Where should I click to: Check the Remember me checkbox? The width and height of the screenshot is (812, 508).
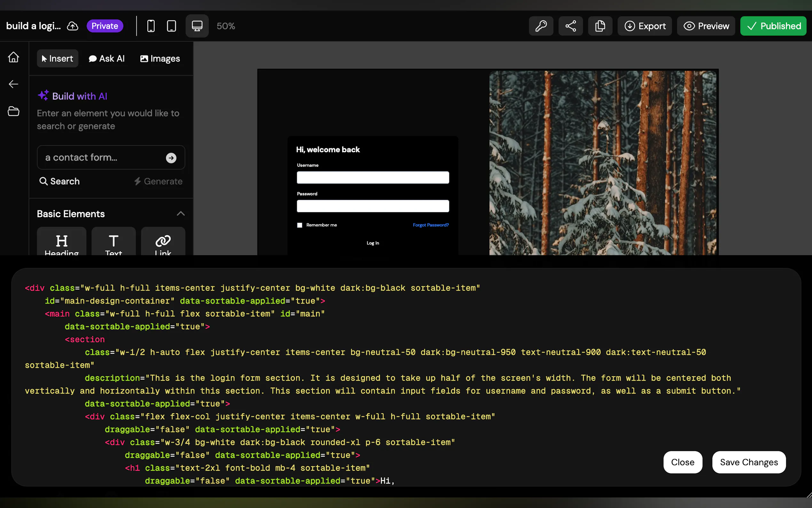[300, 225]
